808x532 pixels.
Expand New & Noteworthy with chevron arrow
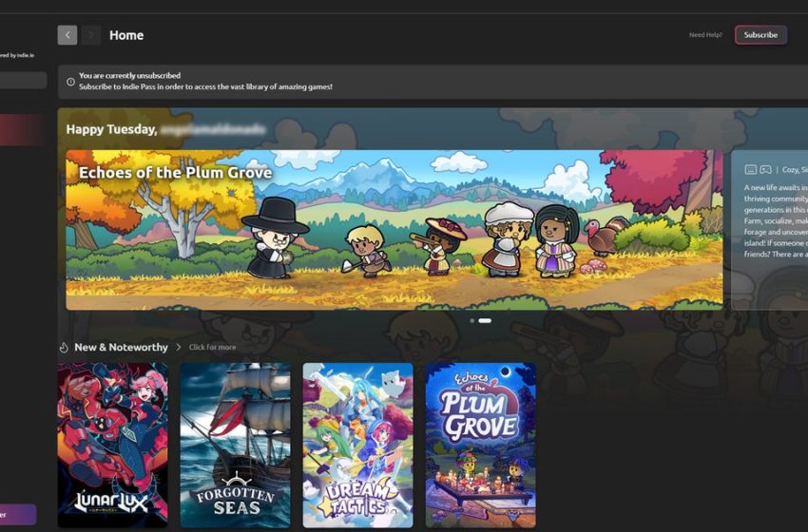[x=179, y=347]
